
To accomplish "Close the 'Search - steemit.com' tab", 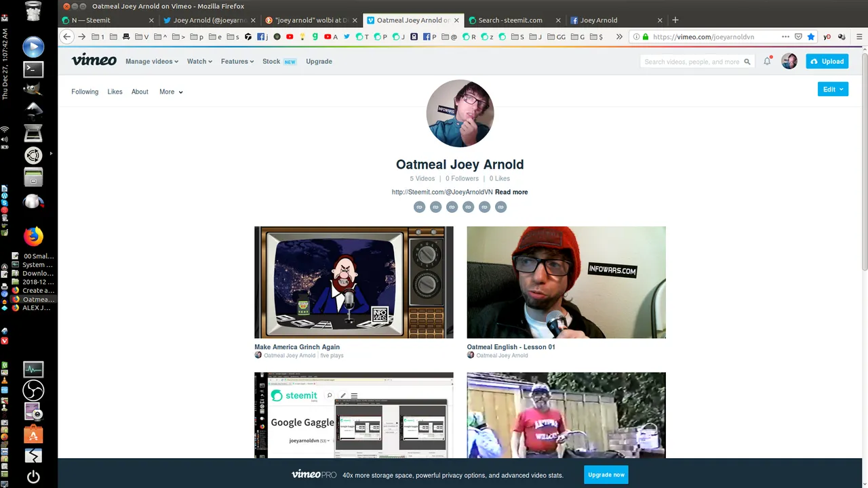I will click(x=558, y=20).
